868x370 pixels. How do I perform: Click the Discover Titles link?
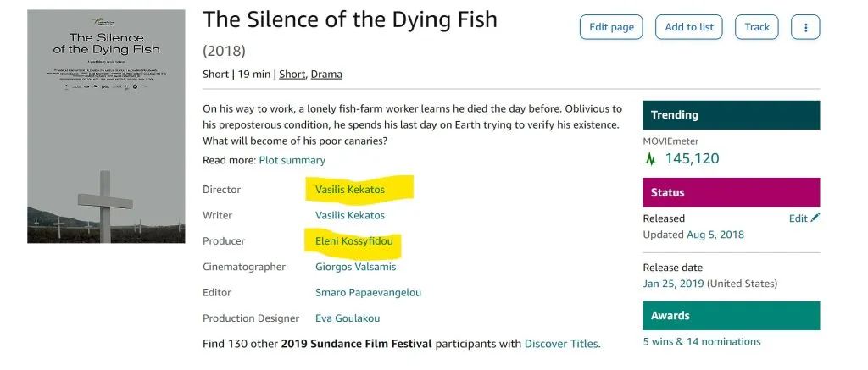pyautogui.click(x=562, y=344)
